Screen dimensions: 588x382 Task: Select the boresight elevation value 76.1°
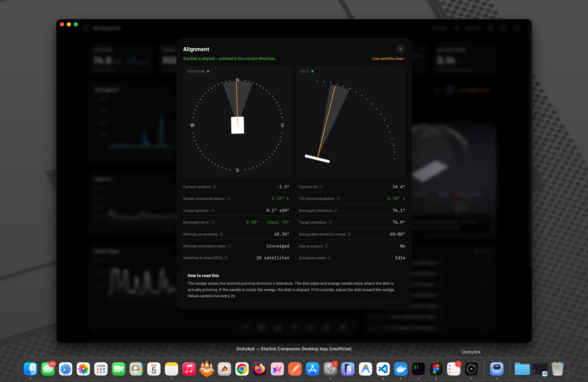399,210
